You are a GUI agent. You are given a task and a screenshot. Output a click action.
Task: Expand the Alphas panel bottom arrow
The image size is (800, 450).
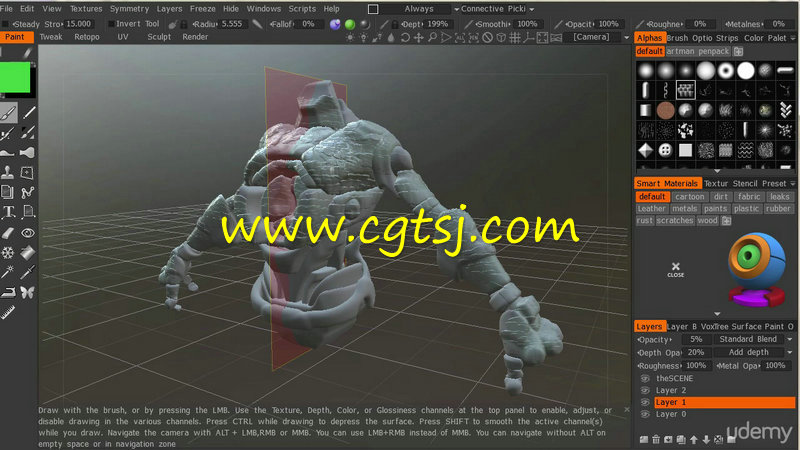pos(717,171)
